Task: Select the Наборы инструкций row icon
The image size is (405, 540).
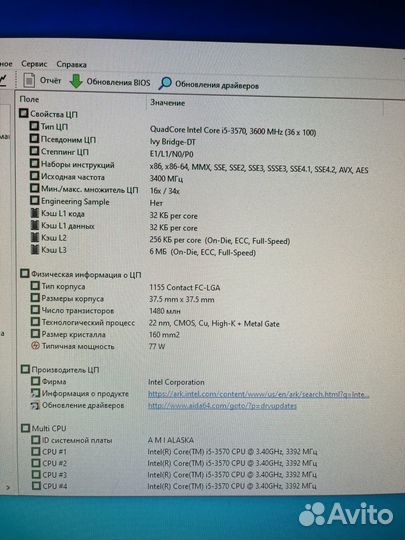Action: pyautogui.click(x=34, y=164)
